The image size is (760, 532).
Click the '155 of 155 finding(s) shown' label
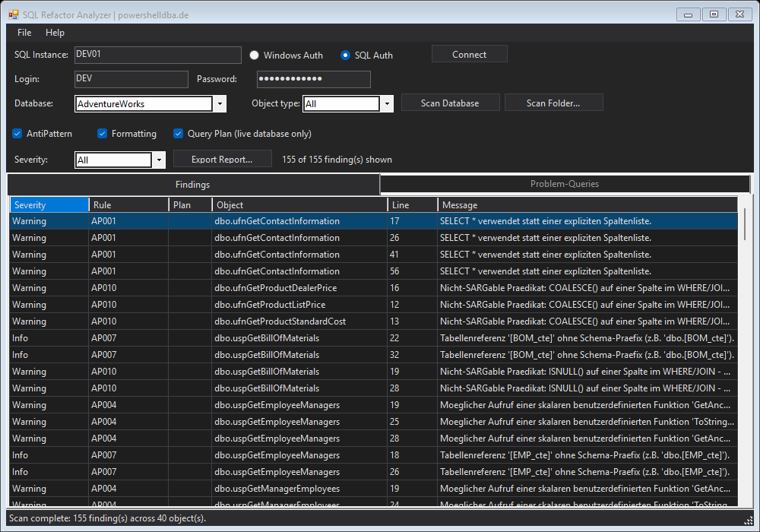click(337, 160)
